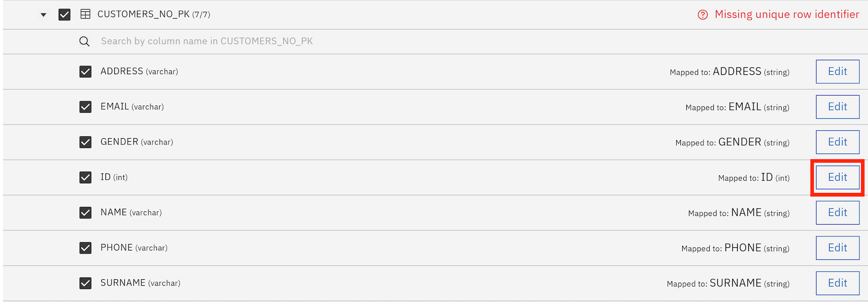The image size is (868, 302).
Task: Click the highlighted Edit button for ID
Action: (838, 177)
